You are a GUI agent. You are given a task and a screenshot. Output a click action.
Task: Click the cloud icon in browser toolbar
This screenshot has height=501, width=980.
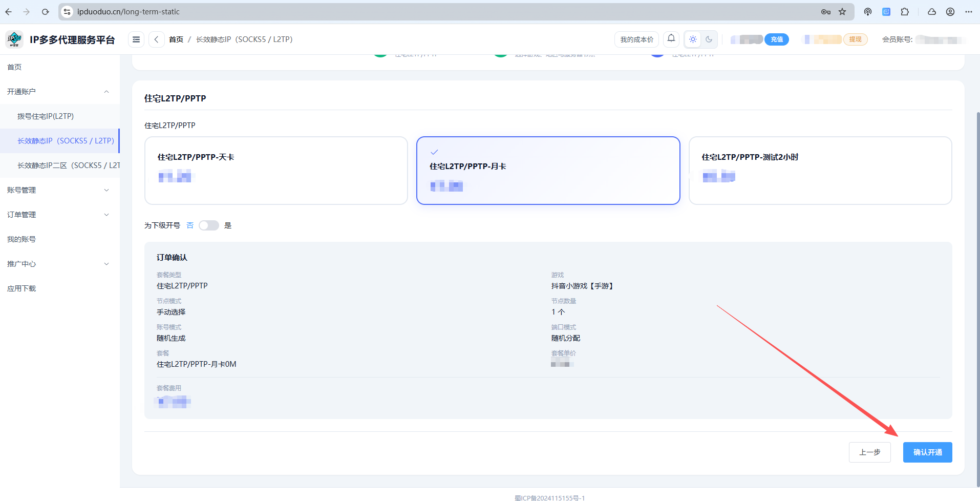point(932,12)
